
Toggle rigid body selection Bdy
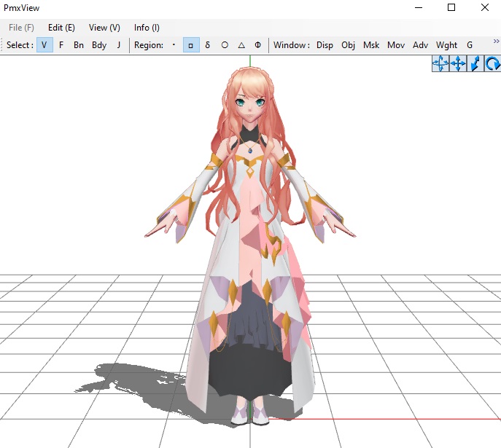point(99,45)
